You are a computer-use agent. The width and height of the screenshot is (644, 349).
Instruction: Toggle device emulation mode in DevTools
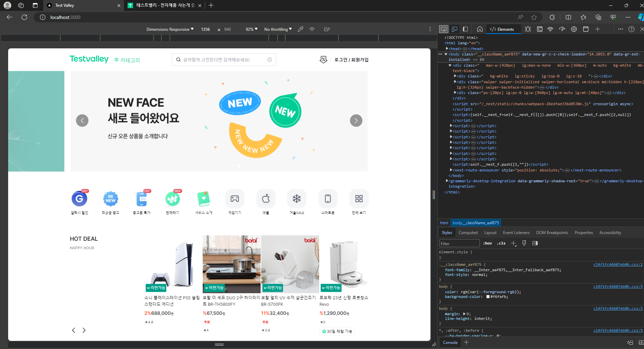[454, 29]
